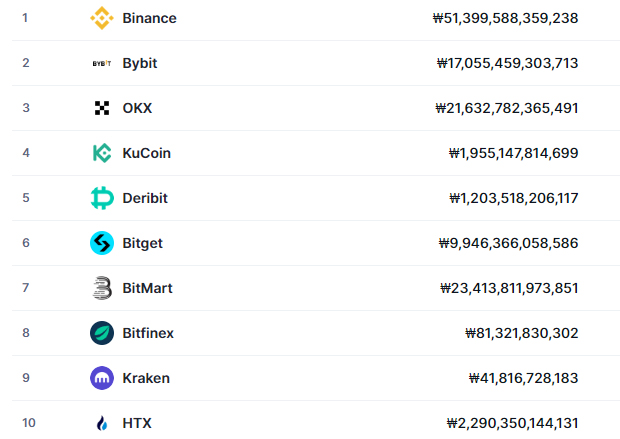Open the Binance exchange link
Image resolution: width=620 pixels, height=439 pixels.
149,18
